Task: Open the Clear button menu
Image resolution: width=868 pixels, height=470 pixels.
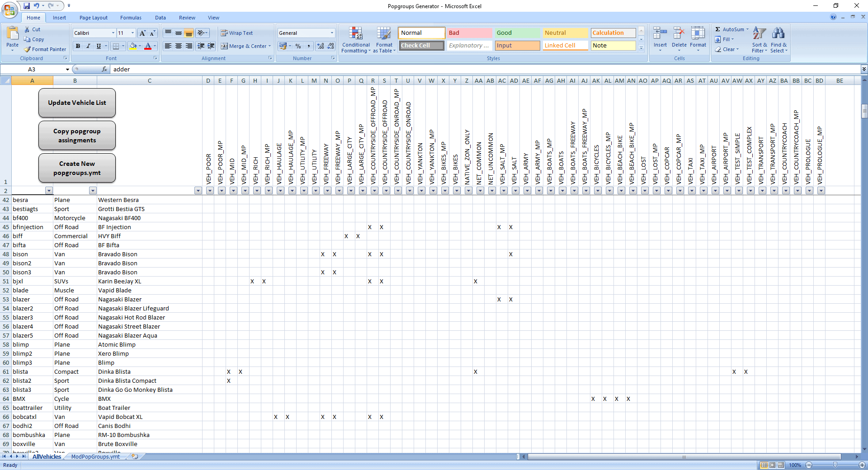Action: click(x=727, y=49)
